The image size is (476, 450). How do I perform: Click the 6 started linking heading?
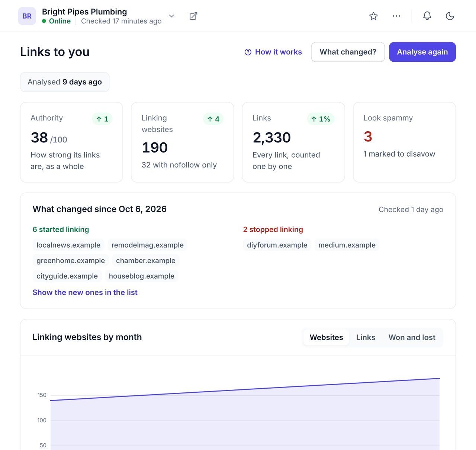[61, 229]
